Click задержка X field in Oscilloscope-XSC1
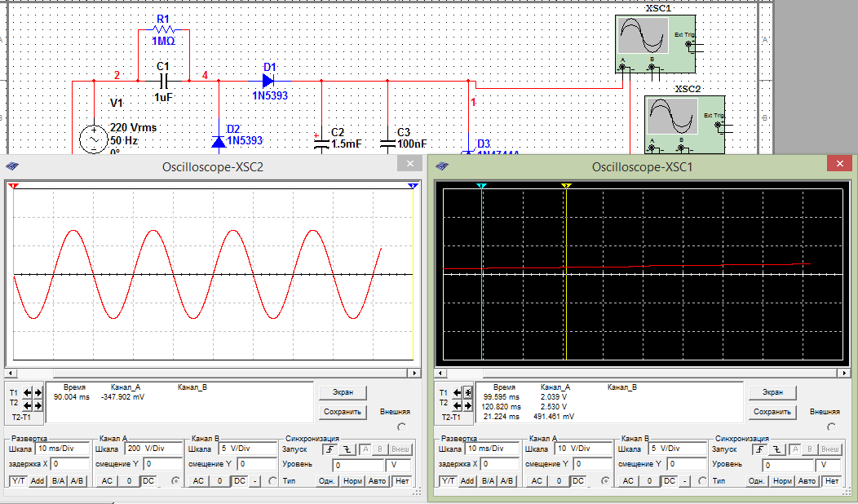 click(500, 464)
